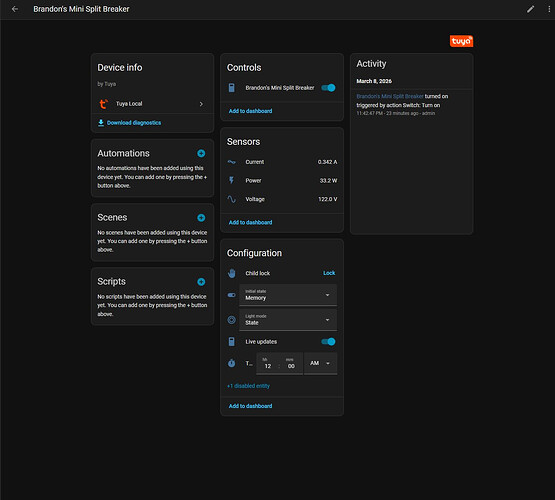This screenshot has height=500, width=555.
Task: Toggle the Live updates switch
Action: point(328,341)
